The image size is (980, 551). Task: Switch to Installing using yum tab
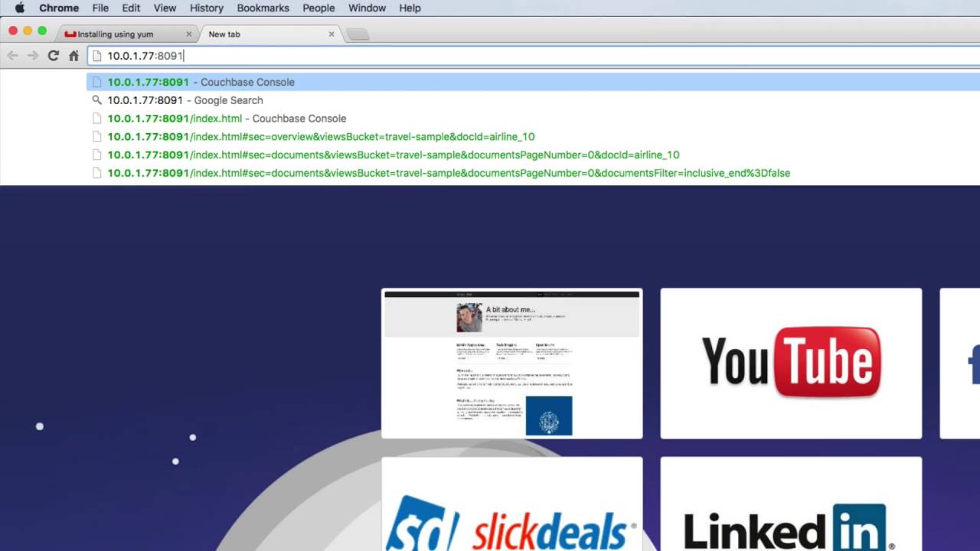point(126,34)
